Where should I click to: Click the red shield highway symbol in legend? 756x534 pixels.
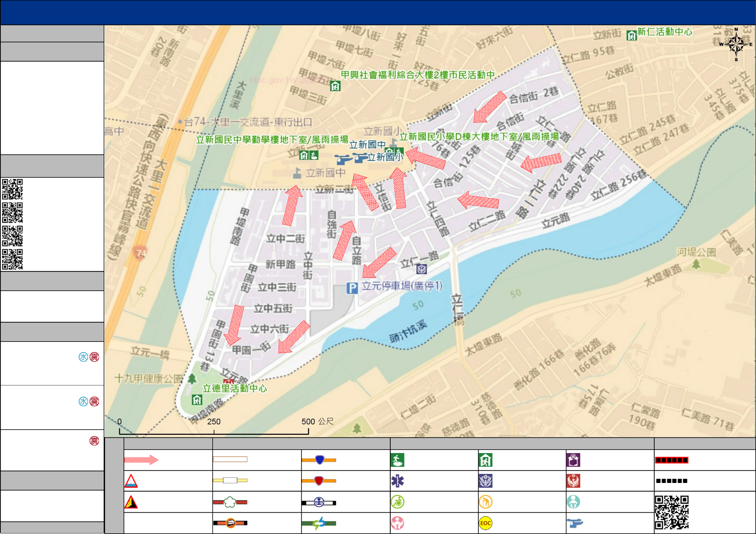(319, 481)
